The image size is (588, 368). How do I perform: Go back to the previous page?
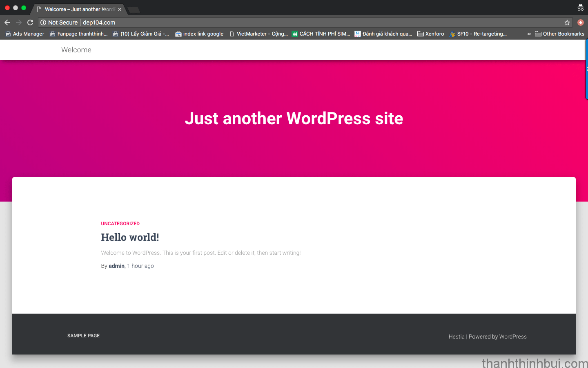click(7, 22)
